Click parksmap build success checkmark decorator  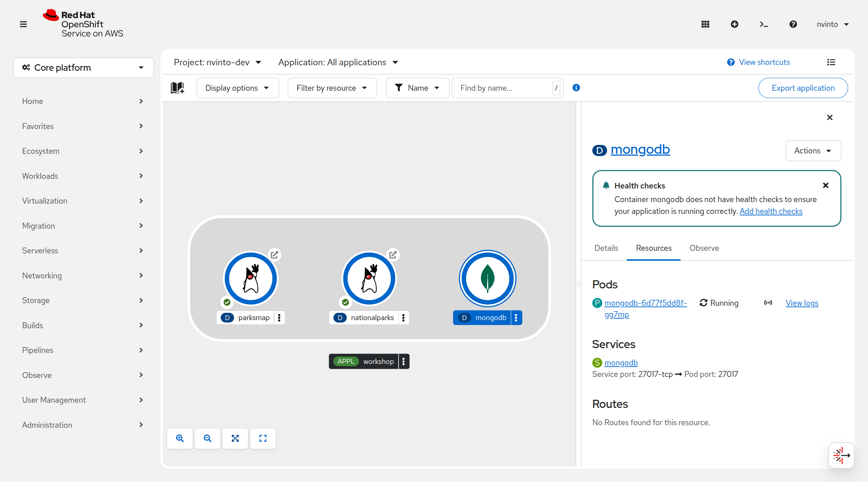coord(227,302)
